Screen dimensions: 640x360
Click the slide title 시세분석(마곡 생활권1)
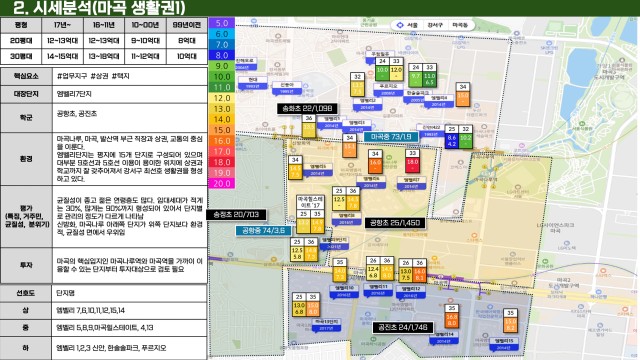point(99,8)
